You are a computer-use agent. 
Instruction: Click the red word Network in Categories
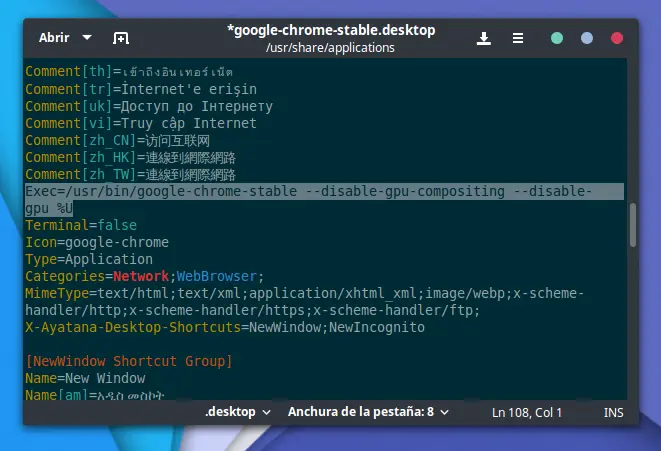point(141,277)
